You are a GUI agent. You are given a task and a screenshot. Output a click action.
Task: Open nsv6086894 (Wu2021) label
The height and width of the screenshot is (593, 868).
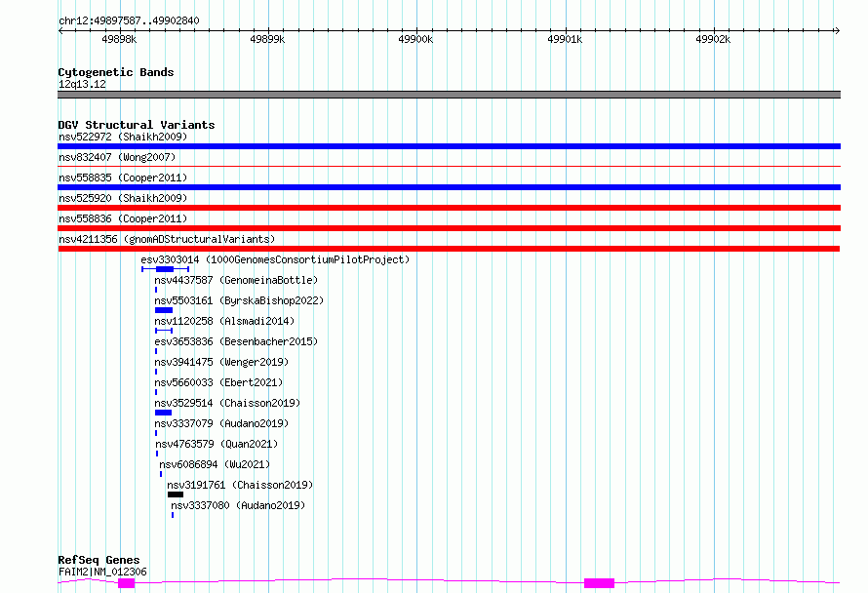215,464
